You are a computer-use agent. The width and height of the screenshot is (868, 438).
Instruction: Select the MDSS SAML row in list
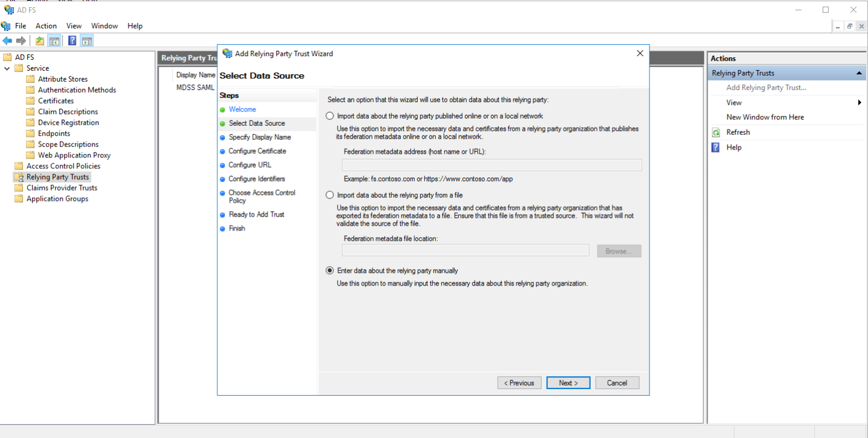(x=196, y=88)
